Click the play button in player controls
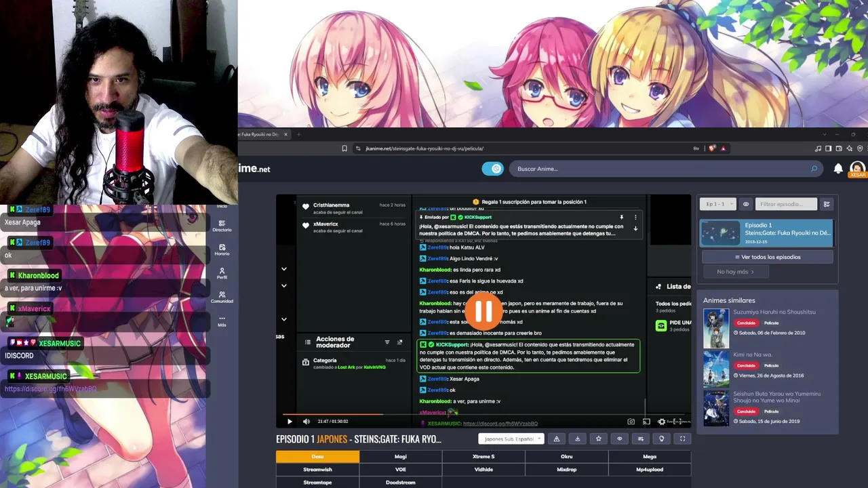This screenshot has width=868, height=488. (x=290, y=422)
